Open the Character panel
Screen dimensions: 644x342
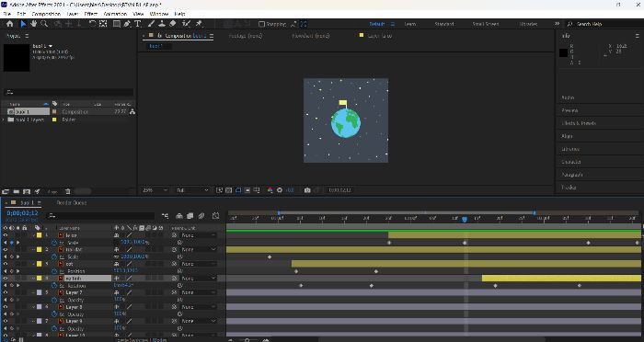[571, 162]
